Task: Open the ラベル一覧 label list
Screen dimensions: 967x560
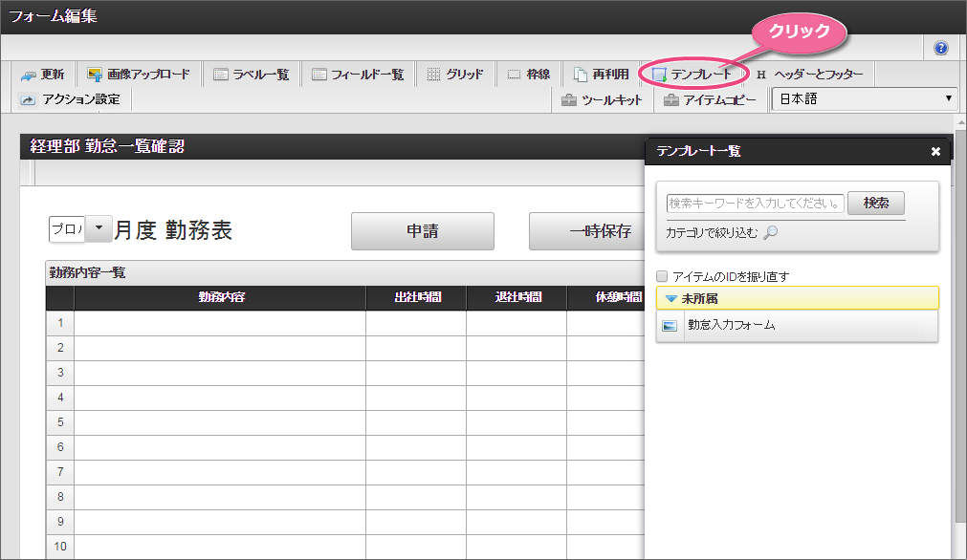Action: pos(251,75)
